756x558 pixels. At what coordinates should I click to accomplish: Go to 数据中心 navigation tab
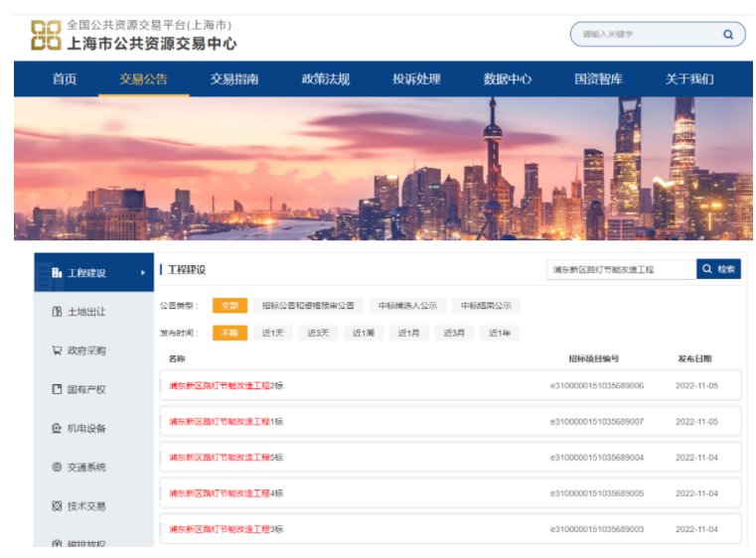[508, 79]
